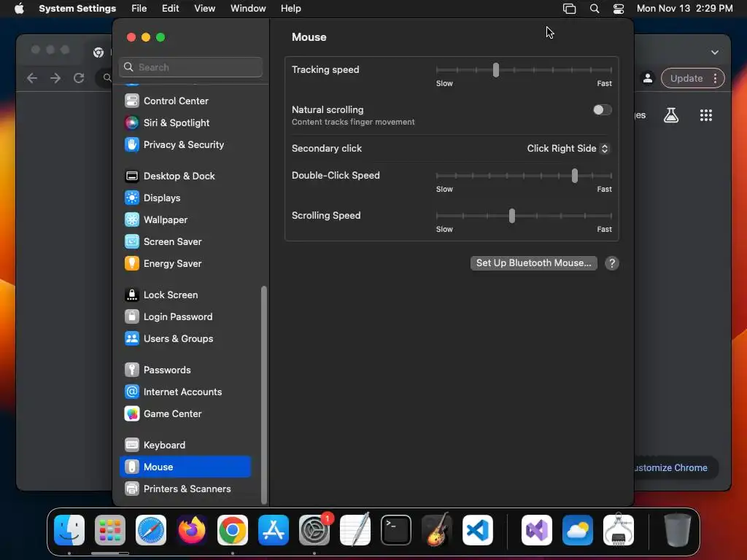Adjust Scrolling Speed slider

(511, 216)
